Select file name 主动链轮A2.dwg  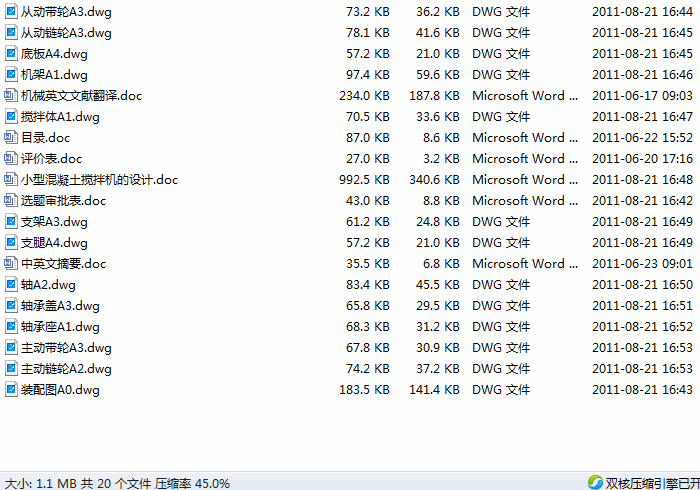[x=66, y=368]
